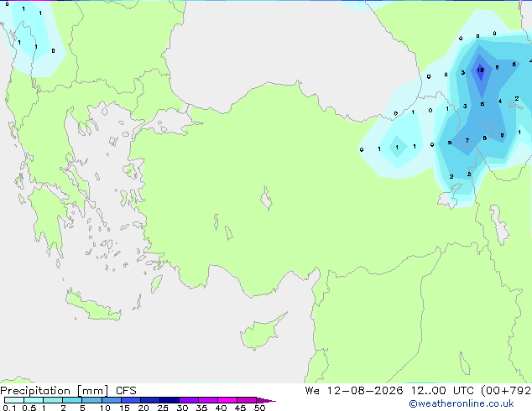Image resolution: width=532 pixels, height=411 pixels.
Task: Select the 2–5 mm legend swatch
Action: click(72, 400)
